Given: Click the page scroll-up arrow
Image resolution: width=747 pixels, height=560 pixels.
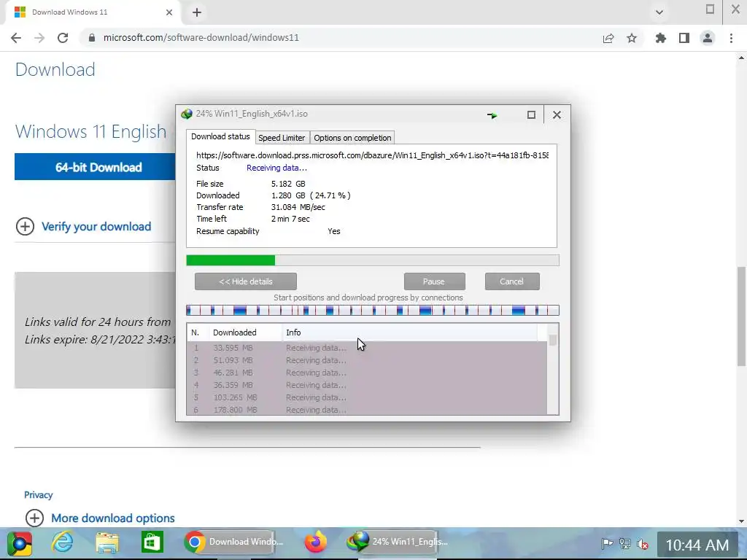Looking at the screenshot, I should click(741, 58).
